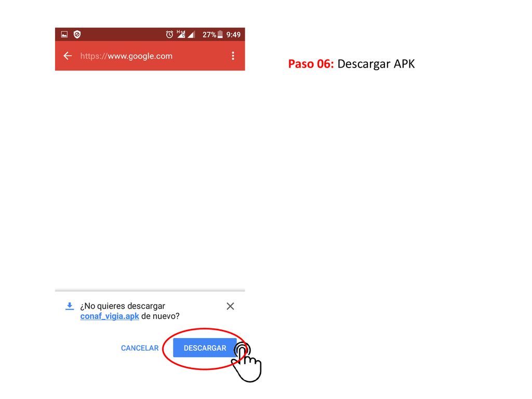Click the blue download arrow icon

coord(70,306)
